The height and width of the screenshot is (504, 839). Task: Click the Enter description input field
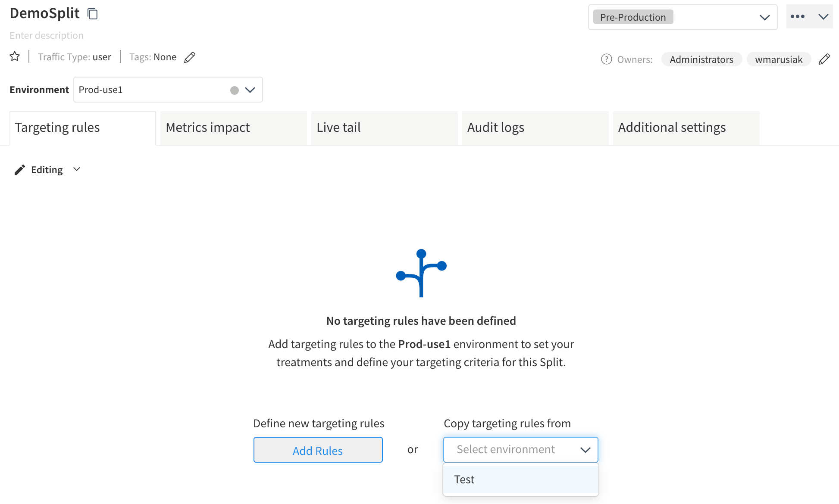(46, 35)
